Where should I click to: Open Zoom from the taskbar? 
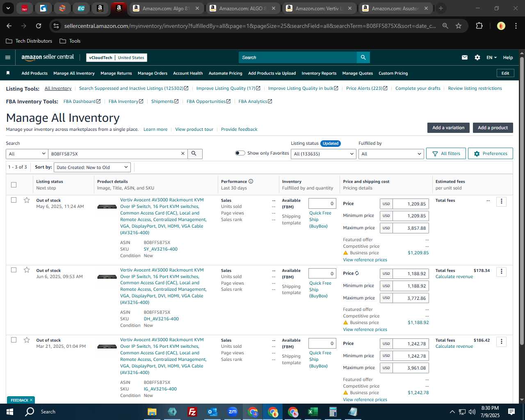[x=233, y=412]
